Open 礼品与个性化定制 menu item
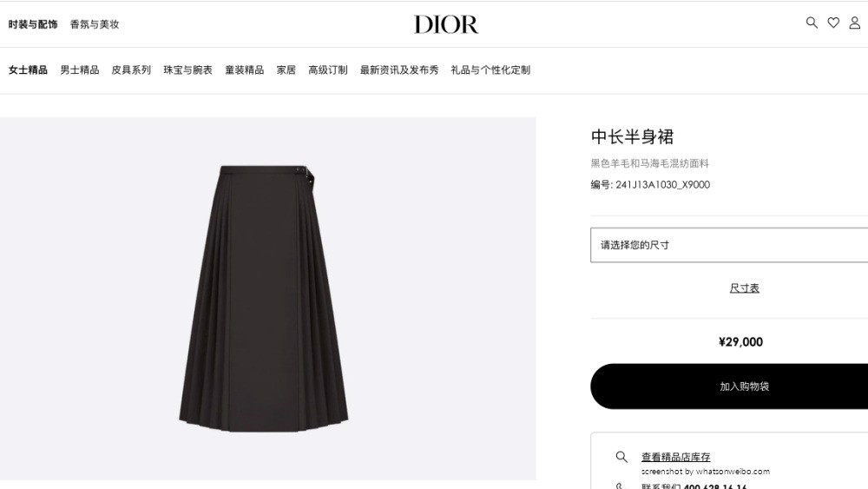This screenshot has width=868, height=489. pyautogui.click(x=490, y=69)
